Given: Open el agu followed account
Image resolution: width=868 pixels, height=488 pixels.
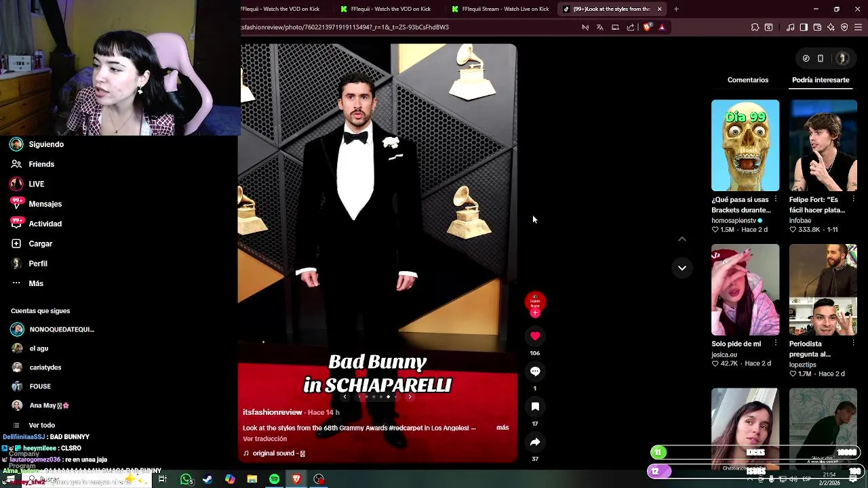Looking at the screenshot, I should [x=30, y=348].
